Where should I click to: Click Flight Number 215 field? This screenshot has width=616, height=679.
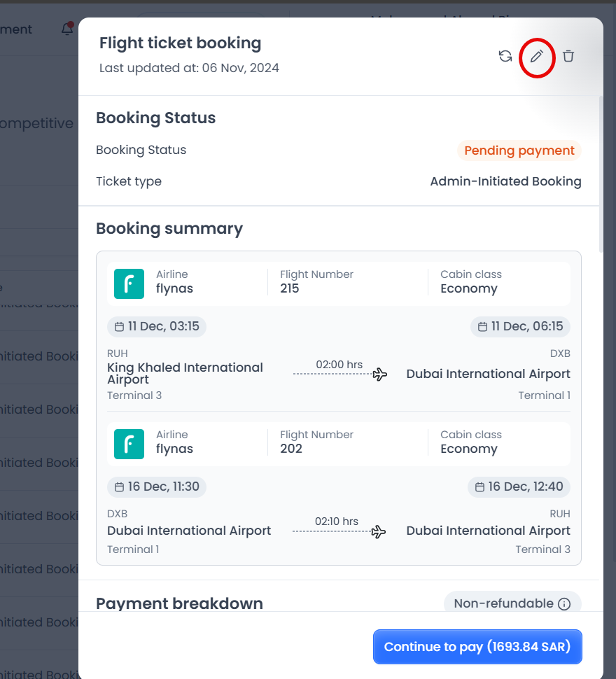(316, 281)
